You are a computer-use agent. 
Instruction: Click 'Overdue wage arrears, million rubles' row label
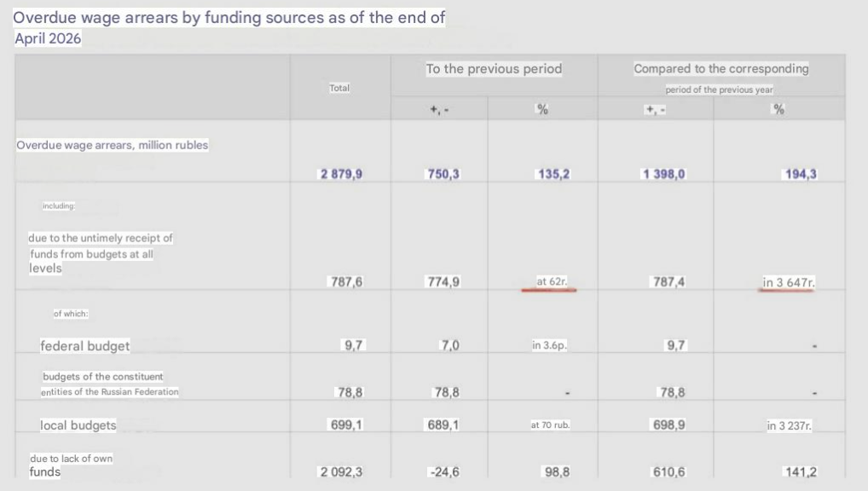click(113, 145)
